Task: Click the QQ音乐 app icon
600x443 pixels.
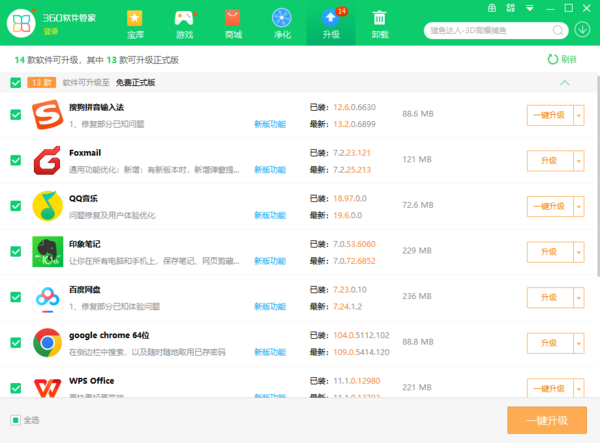Action: click(x=47, y=206)
